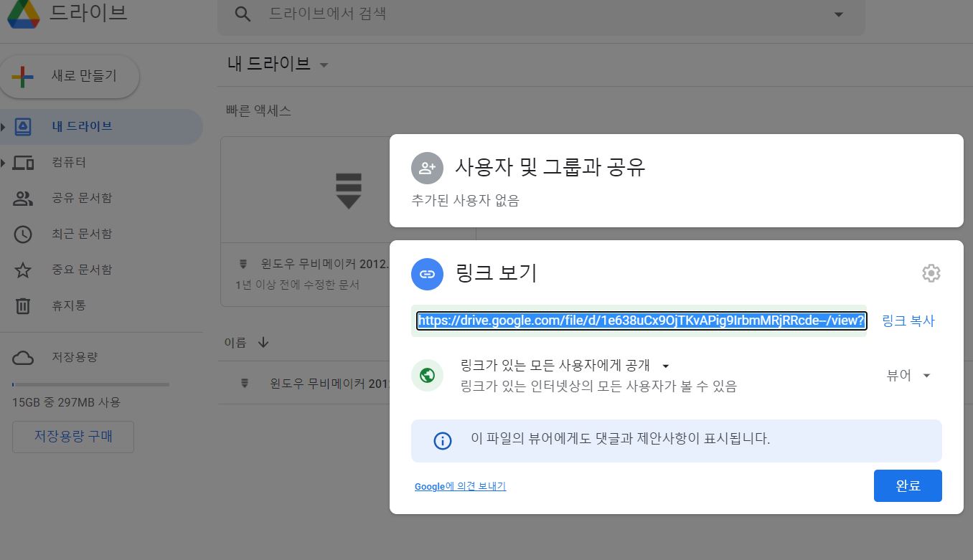Screen dimensions: 973x560
Task: Click the quick access file thumbnail
Action: point(349,190)
